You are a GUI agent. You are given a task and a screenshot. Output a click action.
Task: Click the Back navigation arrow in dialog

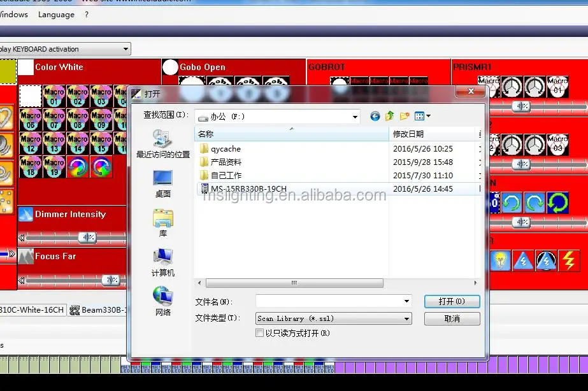click(375, 116)
